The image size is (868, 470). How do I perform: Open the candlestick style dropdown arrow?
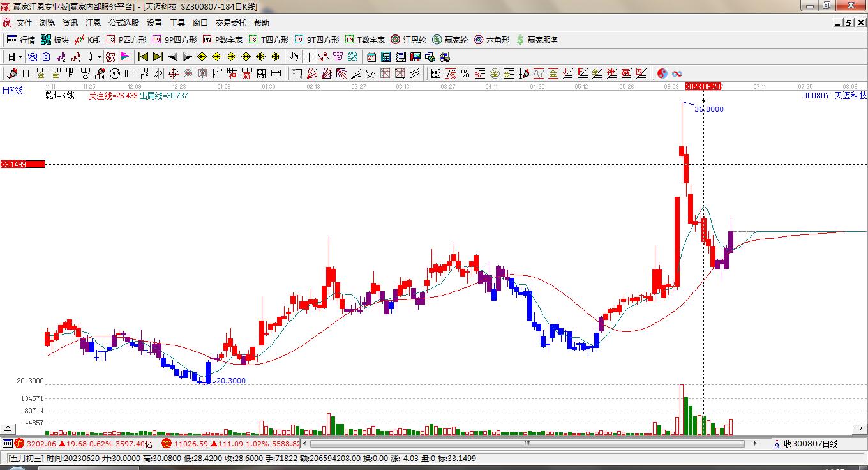pyautogui.click(x=99, y=57)
